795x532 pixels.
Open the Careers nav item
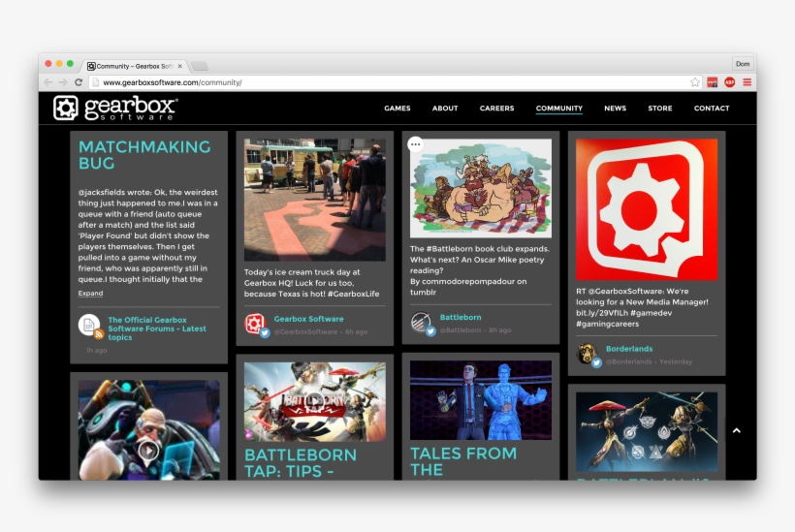tap(496, 108)
